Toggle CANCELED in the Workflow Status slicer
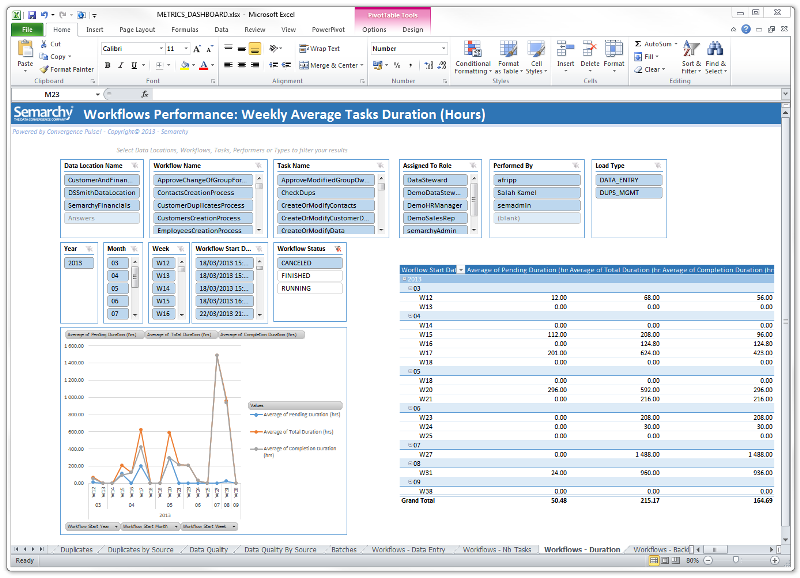 (310, 263)
